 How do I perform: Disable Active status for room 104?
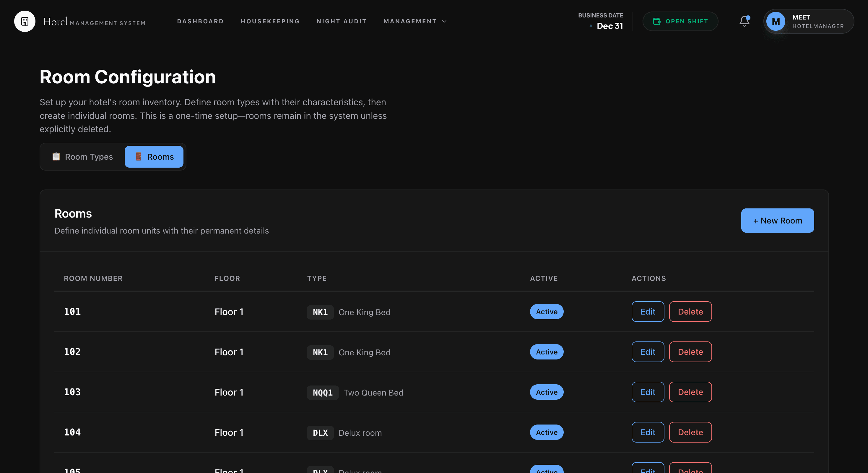click(x=547, y=432)
